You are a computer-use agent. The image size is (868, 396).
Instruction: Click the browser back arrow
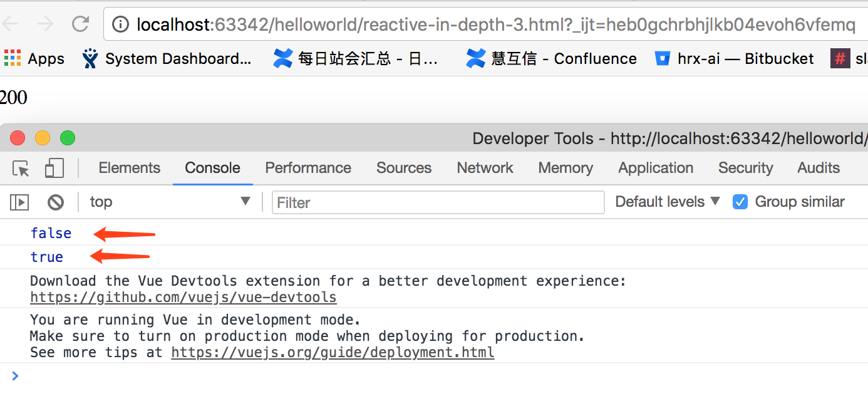point(11,24)
